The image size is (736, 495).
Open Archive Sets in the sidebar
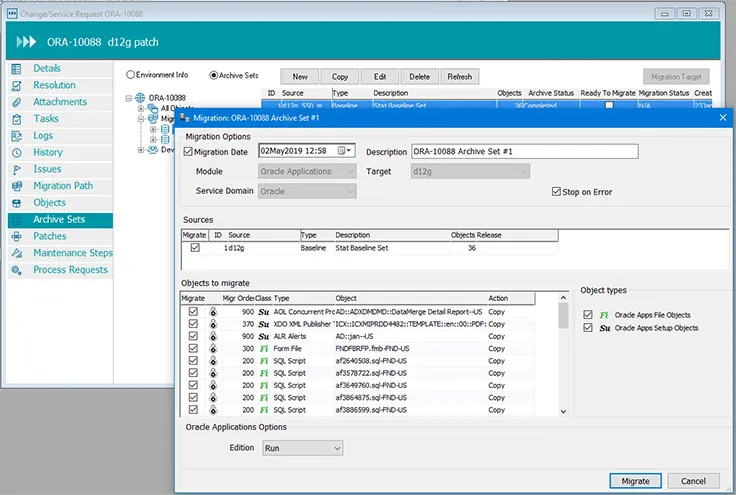[x=59, y=220]
